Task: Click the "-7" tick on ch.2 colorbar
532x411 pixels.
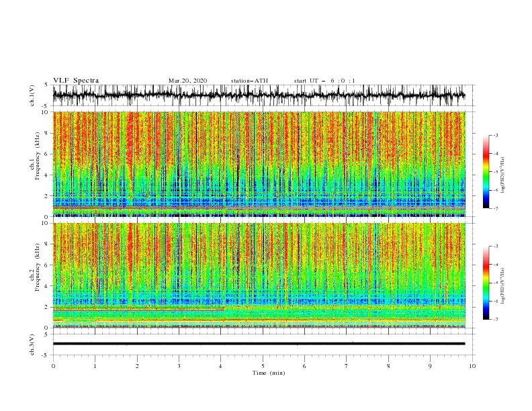Action: pyautogui.click(x=495, y=320)
